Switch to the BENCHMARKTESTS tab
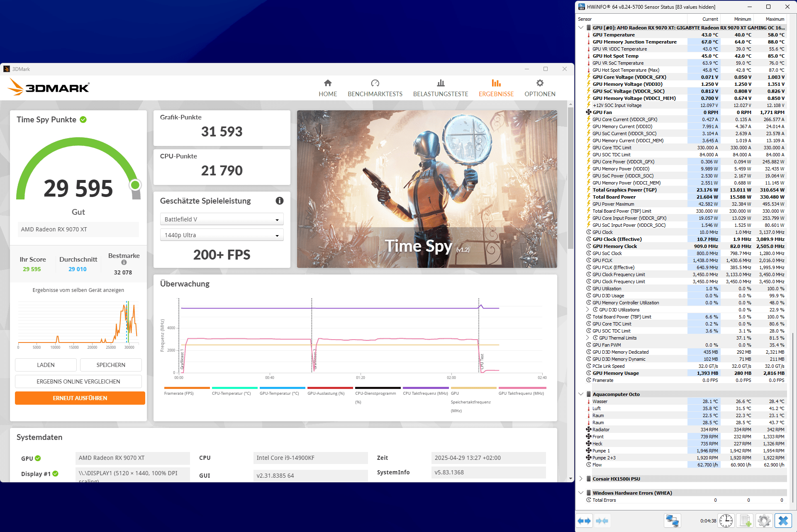Viewport: 797px width, 532px height. tap(375, 88)
